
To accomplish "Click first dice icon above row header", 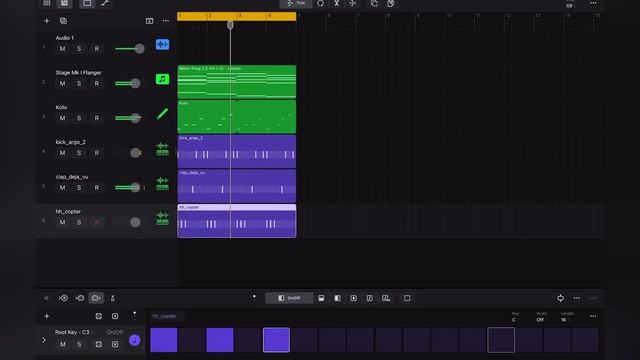I will (x=98, y=316).
